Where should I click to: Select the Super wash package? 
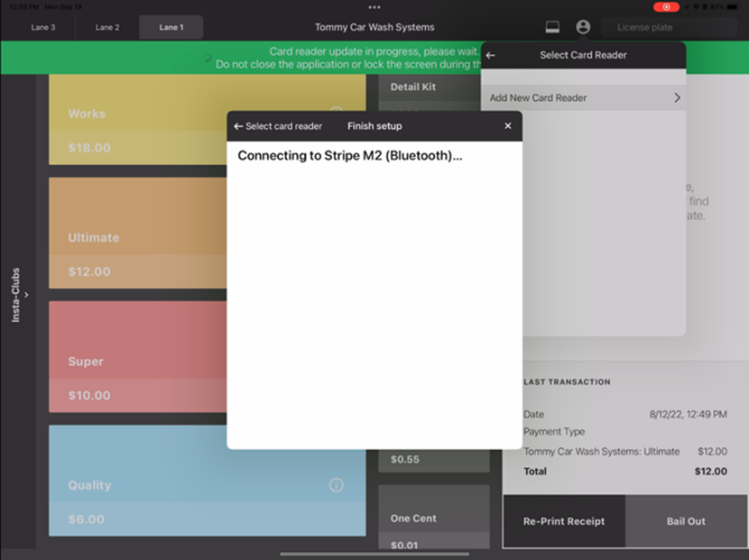point(137,356)
